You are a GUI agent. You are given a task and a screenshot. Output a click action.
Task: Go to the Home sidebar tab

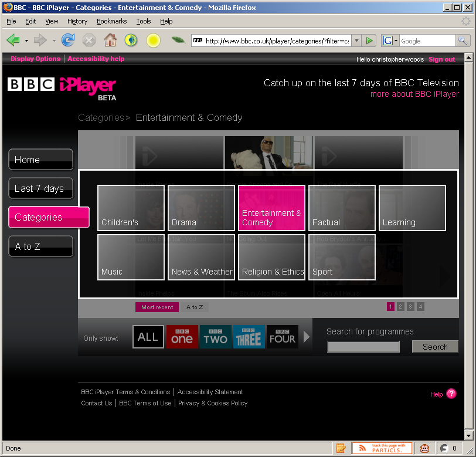click(x=40, y=159)
